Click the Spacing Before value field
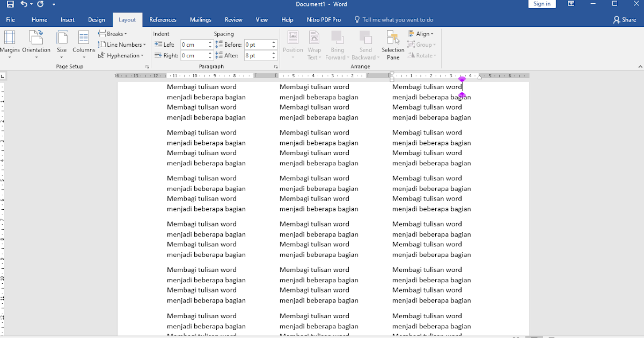 pos(257,45)
